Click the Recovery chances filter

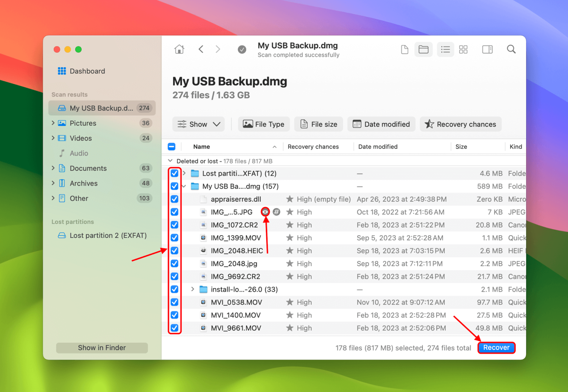460,124
